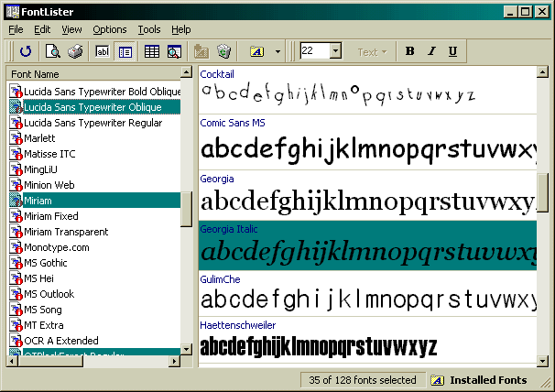Expand the arrow beside font folder icon
Viewport: 555px width, 392px height.
click(x=277, y=51)
